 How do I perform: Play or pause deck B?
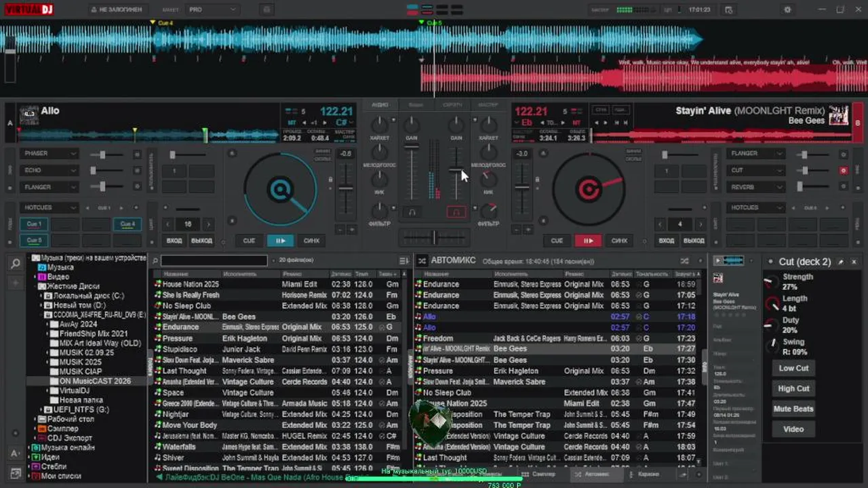tap(588, 240)
